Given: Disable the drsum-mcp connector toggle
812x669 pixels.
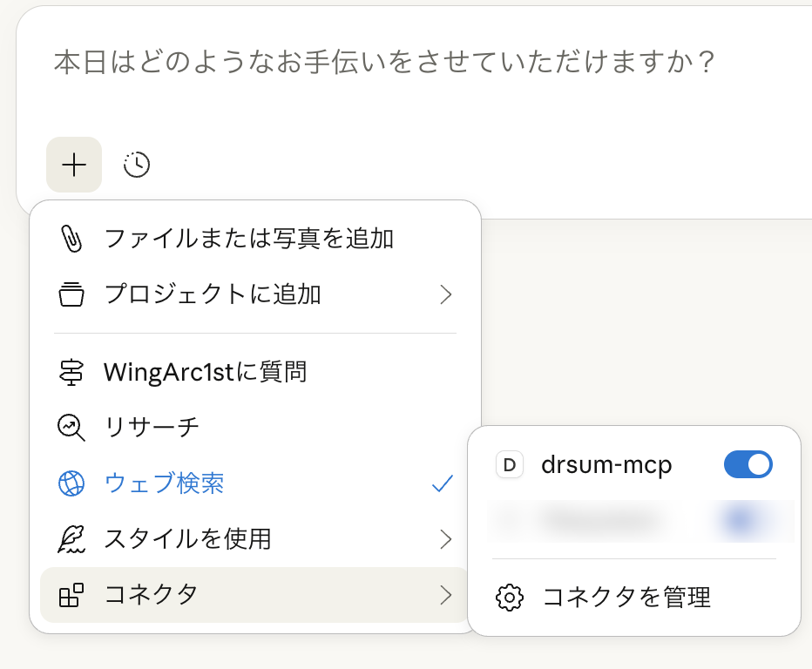Looking at the screenshot, I should 748,465.
